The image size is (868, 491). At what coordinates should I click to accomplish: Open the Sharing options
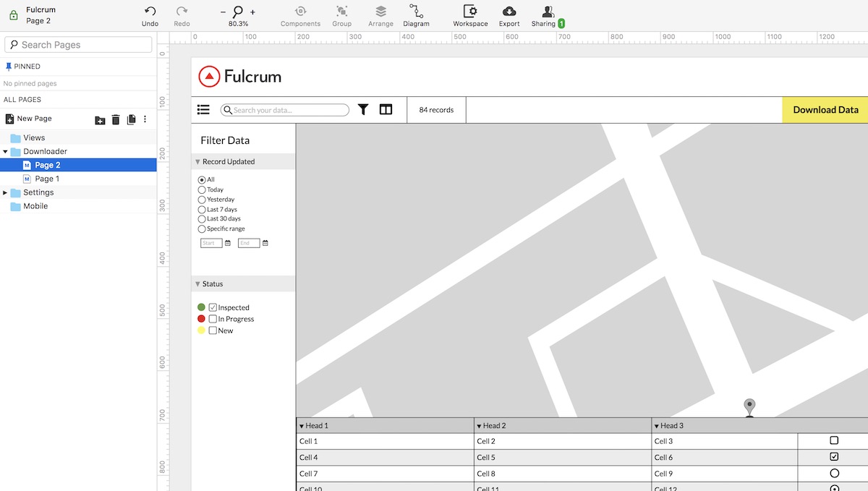[548, 12]
